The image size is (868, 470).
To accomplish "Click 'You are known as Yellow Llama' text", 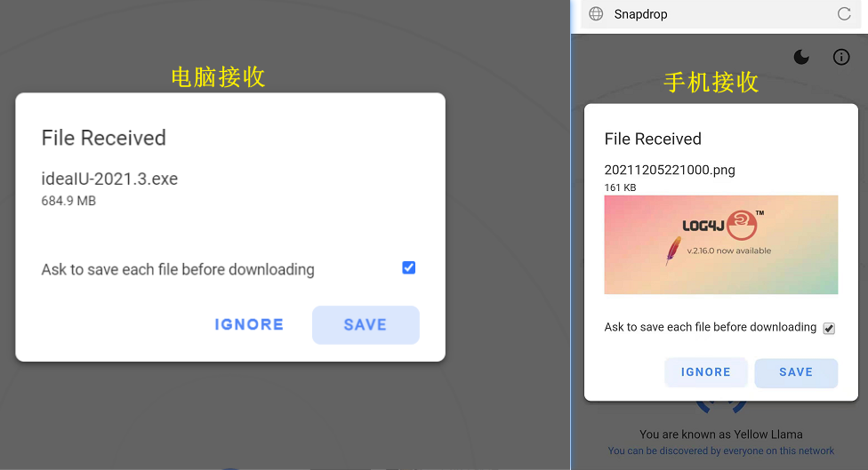I will click(x=720, y=434).
